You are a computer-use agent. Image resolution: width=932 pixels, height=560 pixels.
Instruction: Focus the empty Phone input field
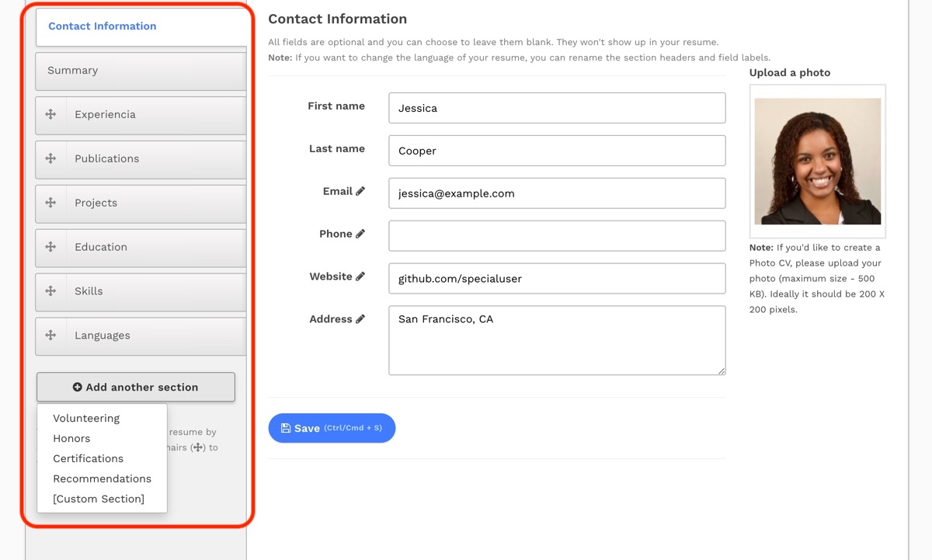point(557,235)
